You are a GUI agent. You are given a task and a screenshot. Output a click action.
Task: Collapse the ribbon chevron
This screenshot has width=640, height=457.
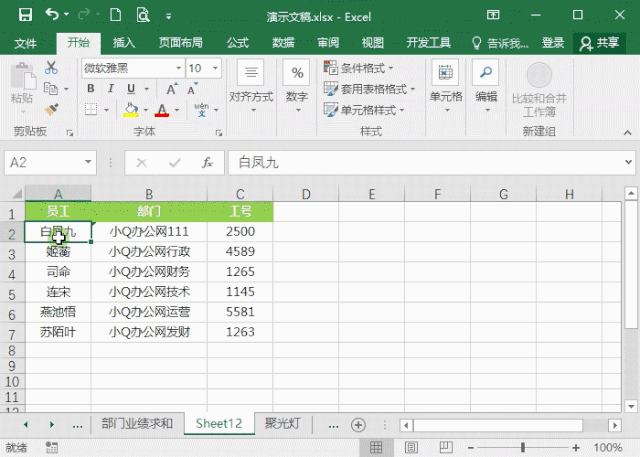[627, 132]
